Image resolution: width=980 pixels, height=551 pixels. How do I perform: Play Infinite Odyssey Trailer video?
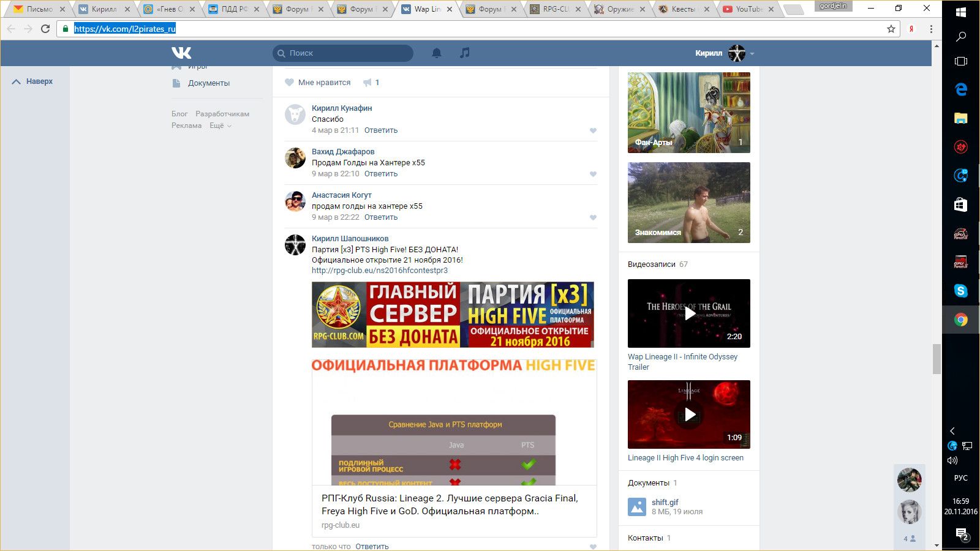point(689,313)
